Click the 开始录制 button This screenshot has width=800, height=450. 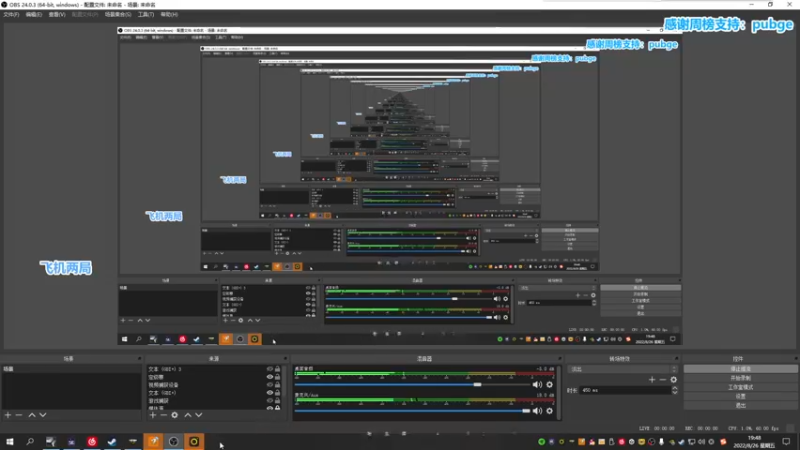point(740,378)
